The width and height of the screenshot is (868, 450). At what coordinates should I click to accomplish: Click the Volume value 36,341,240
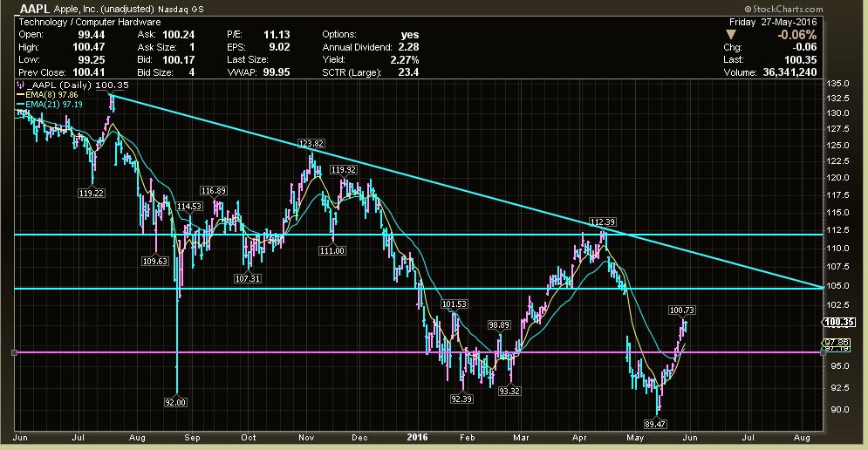789,72
